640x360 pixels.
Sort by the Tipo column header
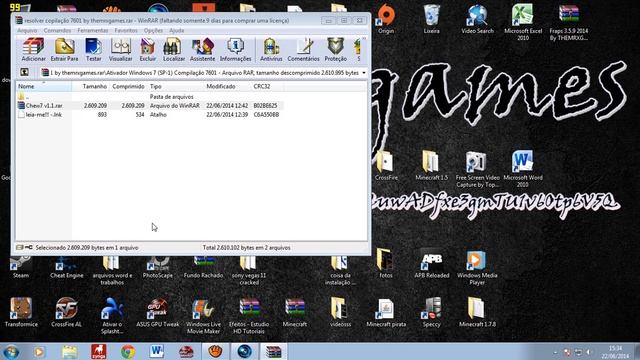point(175,87)
